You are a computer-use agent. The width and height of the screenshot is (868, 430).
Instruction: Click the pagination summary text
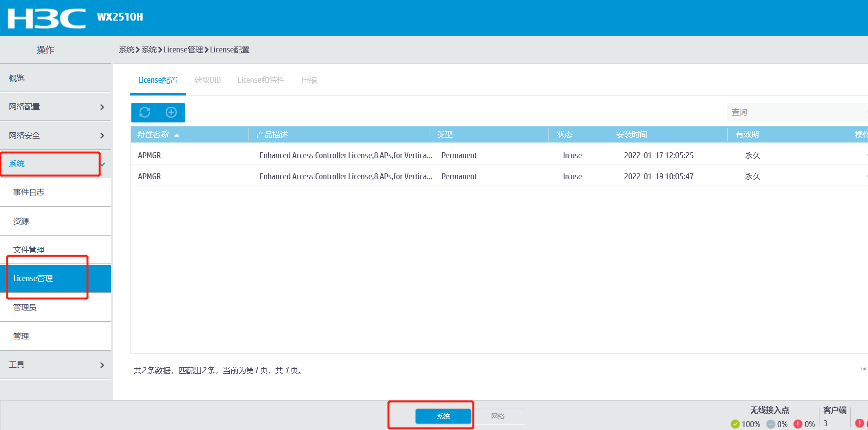pos(219,371)
